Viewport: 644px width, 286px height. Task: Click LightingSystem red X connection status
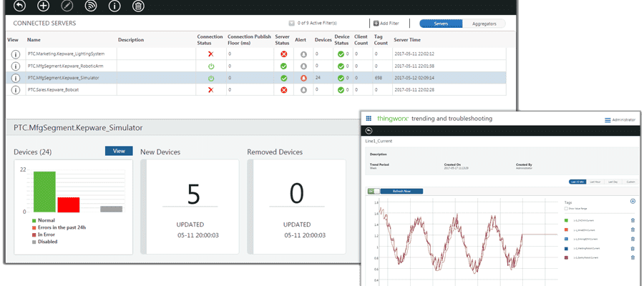[x=210, y=54]
